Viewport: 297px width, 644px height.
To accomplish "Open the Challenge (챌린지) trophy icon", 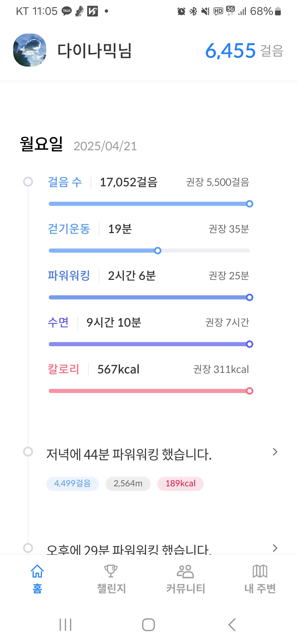I will pos(111,571).
